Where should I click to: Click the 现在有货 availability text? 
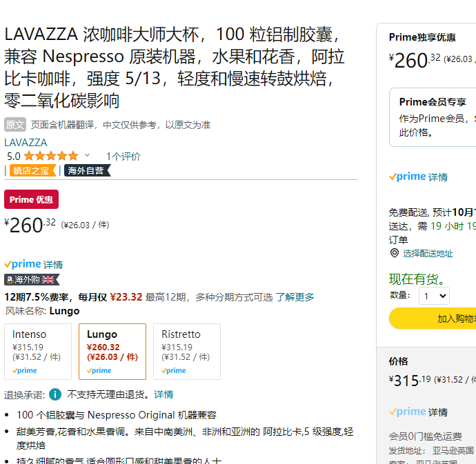click(417, 279)
